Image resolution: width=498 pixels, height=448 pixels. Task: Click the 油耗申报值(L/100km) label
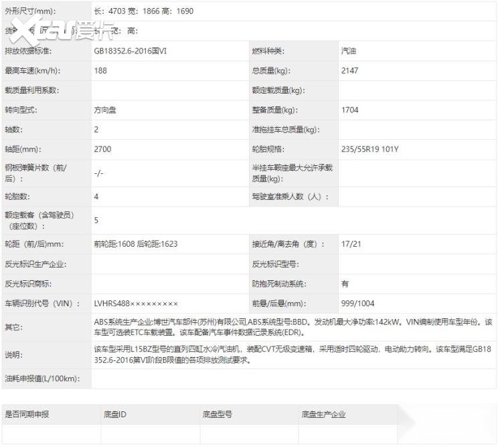pos(42,379)
